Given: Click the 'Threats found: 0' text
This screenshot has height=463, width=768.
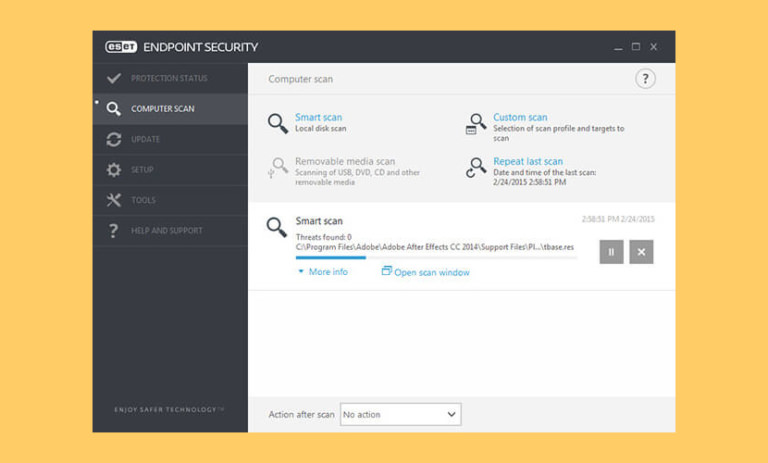Looking at the screenshot, I should pos(324,237).
